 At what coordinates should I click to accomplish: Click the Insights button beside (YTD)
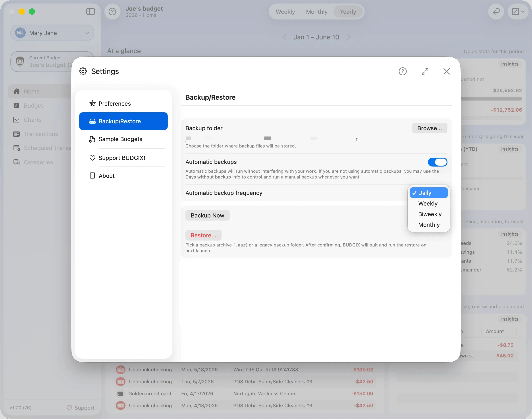[510, 149]
